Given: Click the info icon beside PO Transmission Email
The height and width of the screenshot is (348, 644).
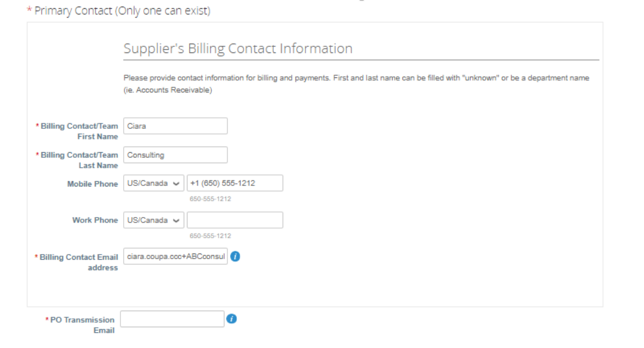Looking at the screenshot, I should pyautogui.click(x=232, y=319).
